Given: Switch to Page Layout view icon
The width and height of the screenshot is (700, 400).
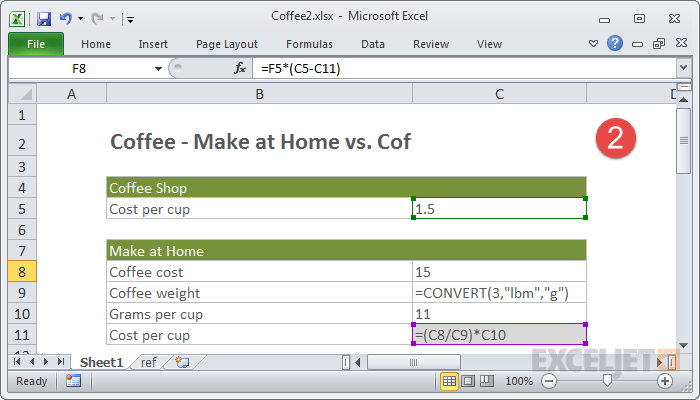Looking at the screenshot, I should [x=468, y=381].
